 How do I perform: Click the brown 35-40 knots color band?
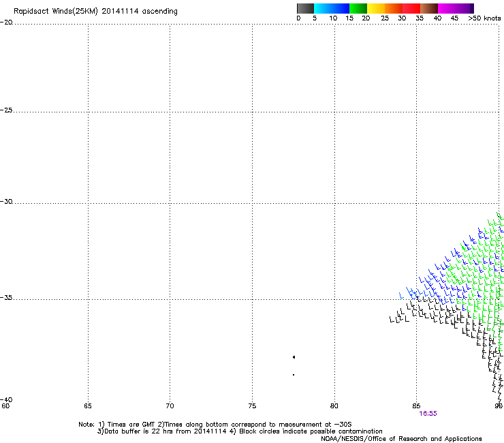pos(429,8)
